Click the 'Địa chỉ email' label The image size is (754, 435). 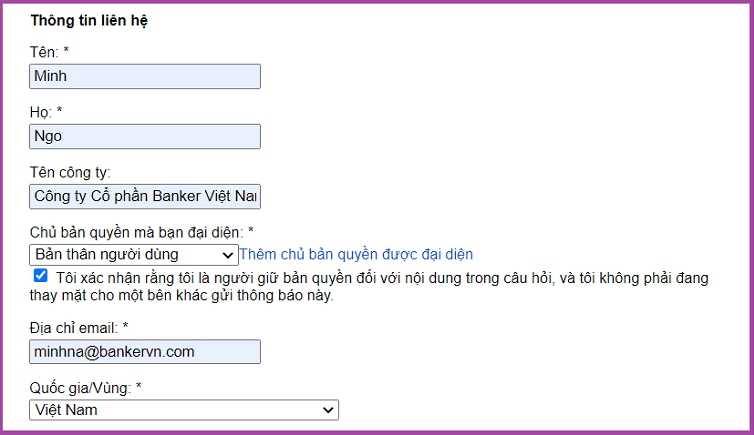[75, 328]
